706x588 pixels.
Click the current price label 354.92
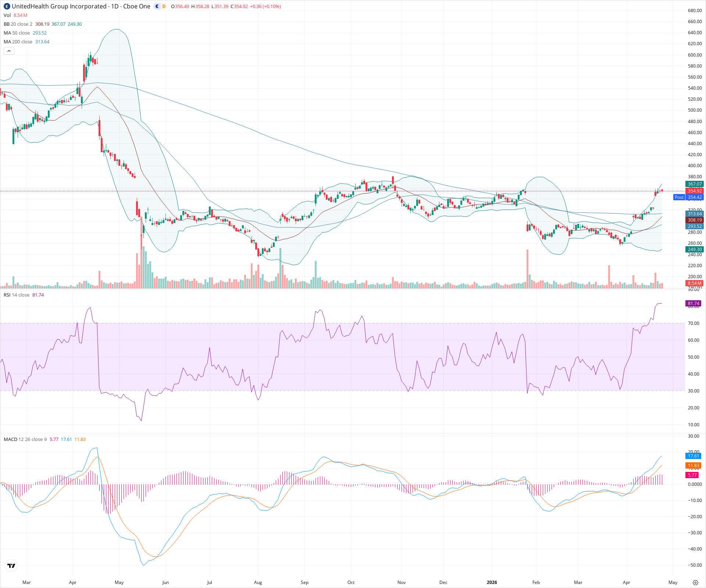point(694,191)
